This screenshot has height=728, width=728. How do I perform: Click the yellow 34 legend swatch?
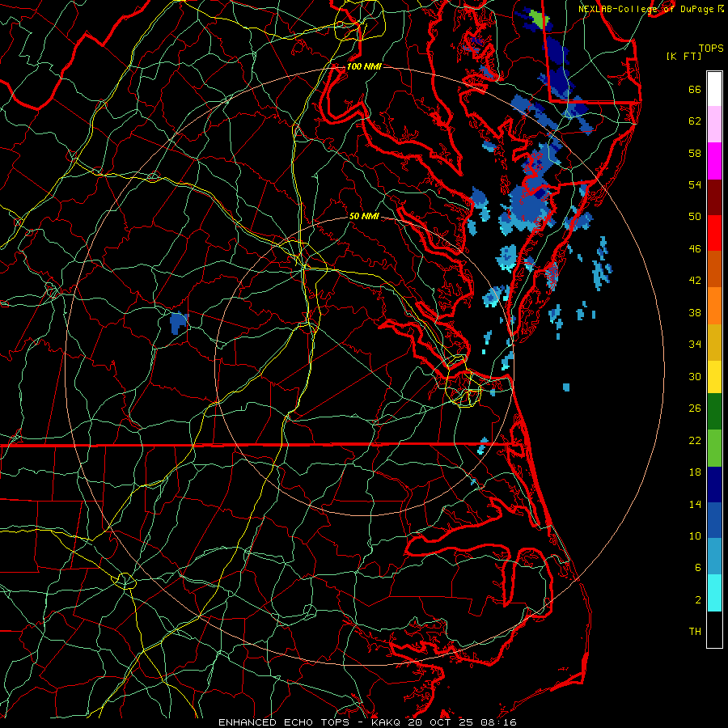click(714, 377)
